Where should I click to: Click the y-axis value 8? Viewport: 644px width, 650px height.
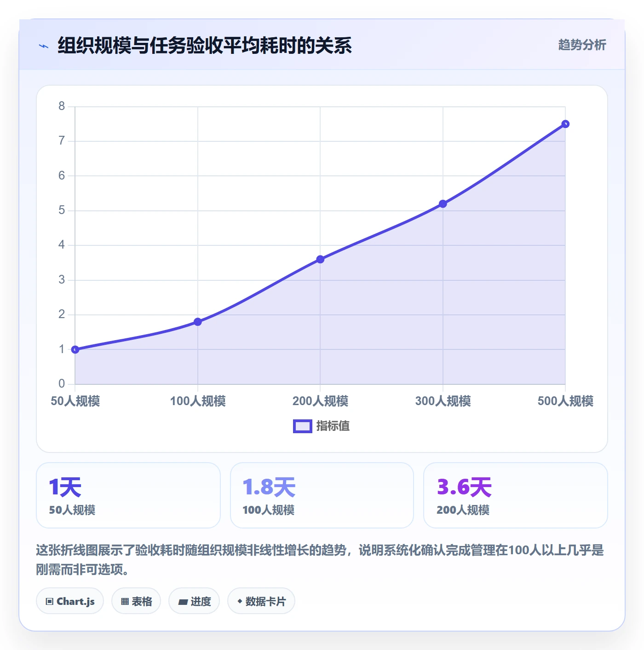coord(62,106)
